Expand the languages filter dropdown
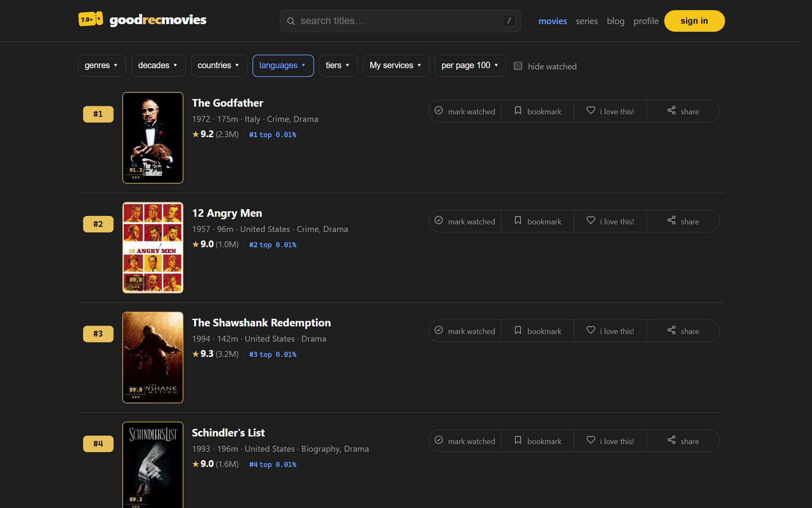The image size is (812, 508). (x=283, y=66)
